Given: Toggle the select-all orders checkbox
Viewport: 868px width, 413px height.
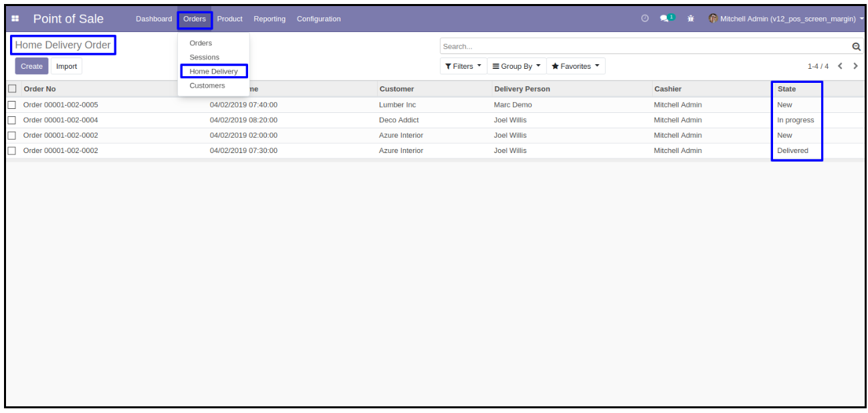Looking at the screenshot, I should (12, 89).
